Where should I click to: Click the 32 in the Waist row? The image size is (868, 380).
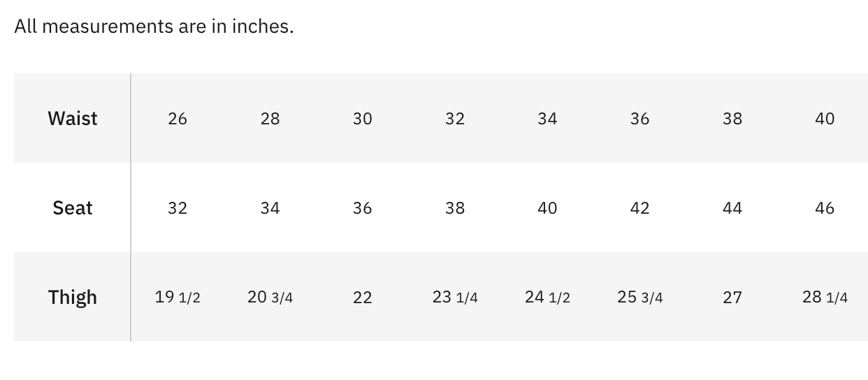[x=455, y=119]
